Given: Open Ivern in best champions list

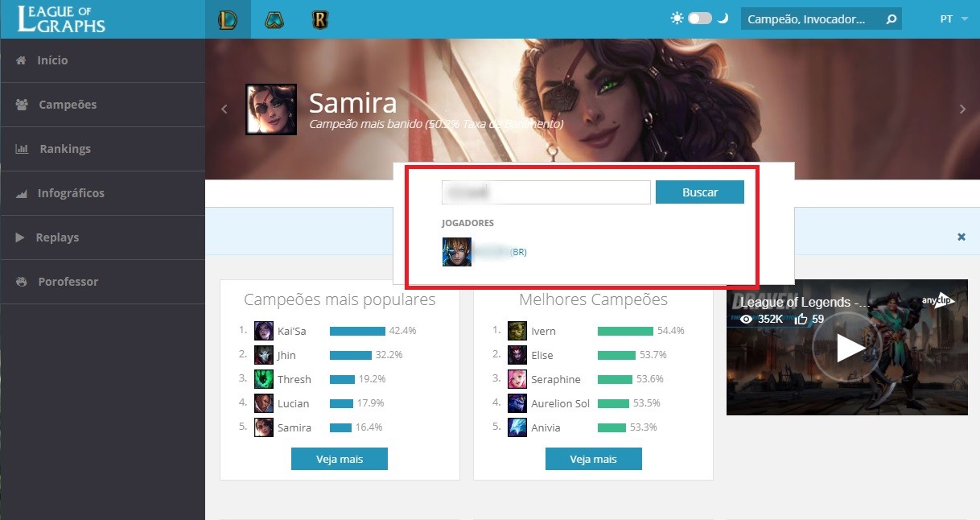Looking at the screenshot, I should 543,331.
